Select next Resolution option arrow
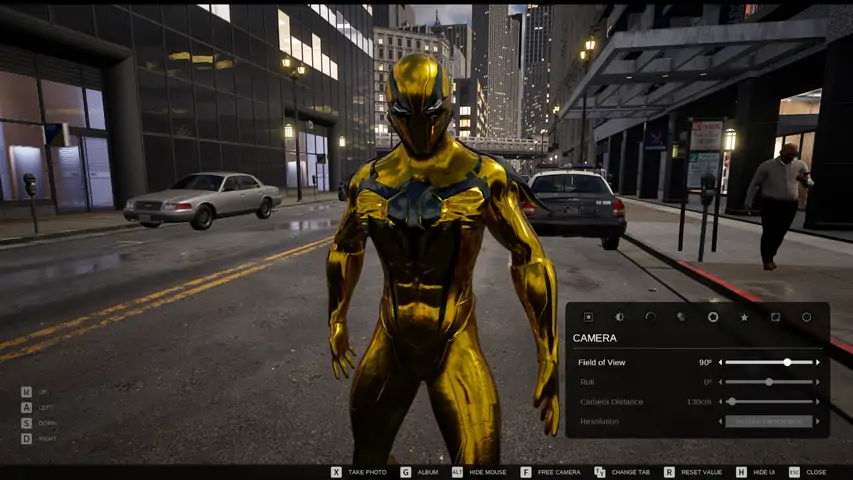853x480 pixels. click(818, 421)
